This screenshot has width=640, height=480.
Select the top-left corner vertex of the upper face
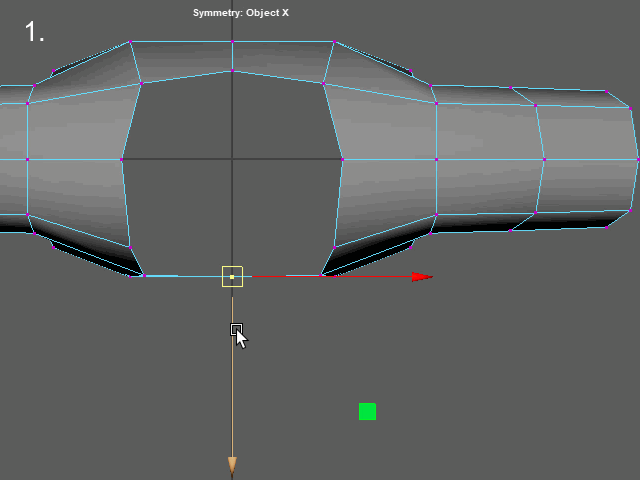(x=130, y=42)
